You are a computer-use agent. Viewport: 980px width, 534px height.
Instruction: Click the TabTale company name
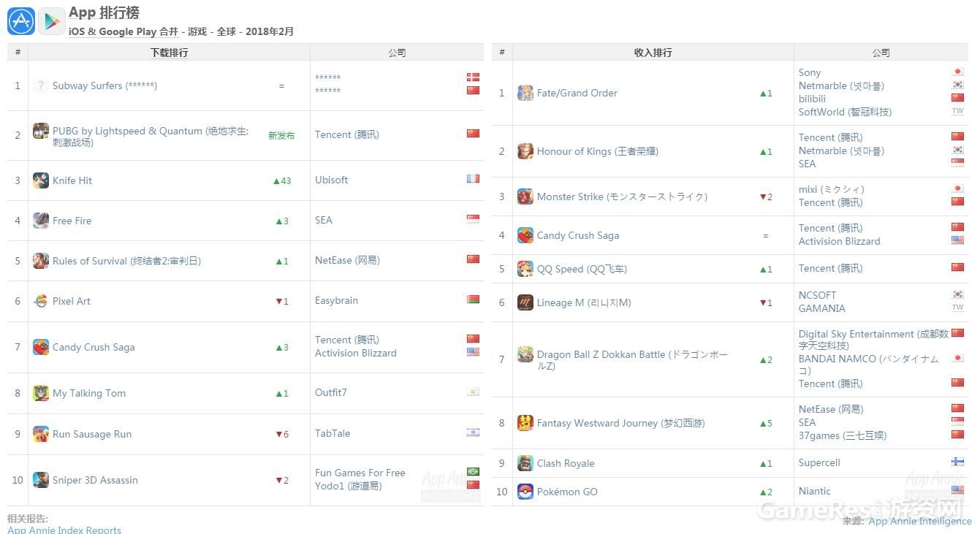333,433
